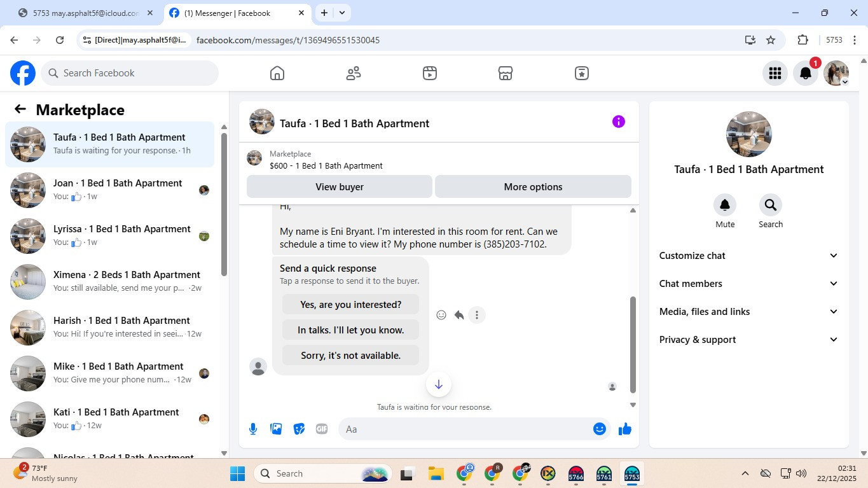868x488 pixels.
Task: Open the notifications bell
Action: pos(805,73)
